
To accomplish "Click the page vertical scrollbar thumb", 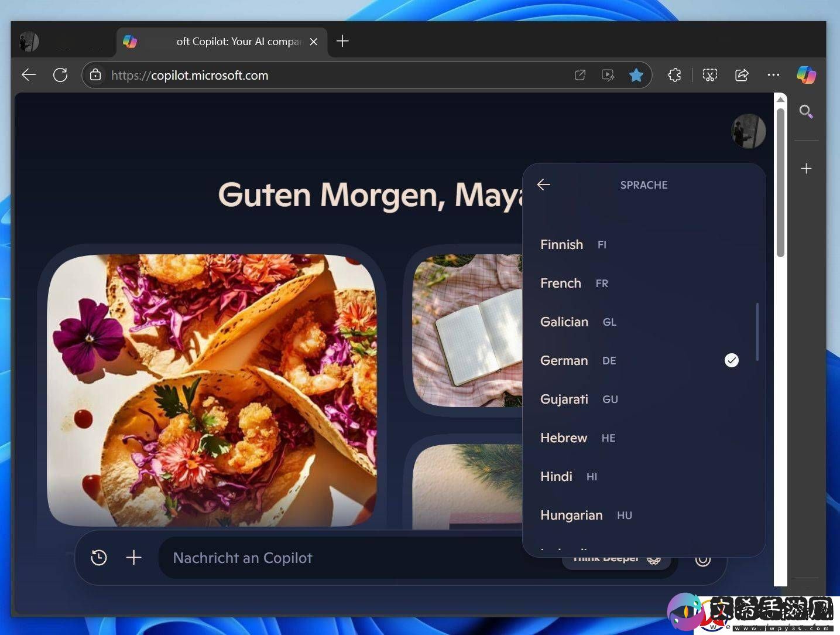I will click(x=780, y=182).
